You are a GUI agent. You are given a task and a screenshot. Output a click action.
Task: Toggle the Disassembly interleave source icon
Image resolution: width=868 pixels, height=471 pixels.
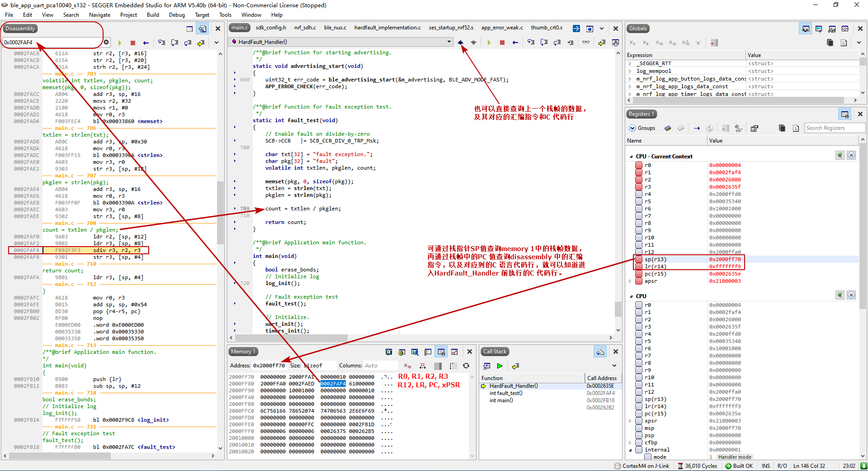[202, 29]
